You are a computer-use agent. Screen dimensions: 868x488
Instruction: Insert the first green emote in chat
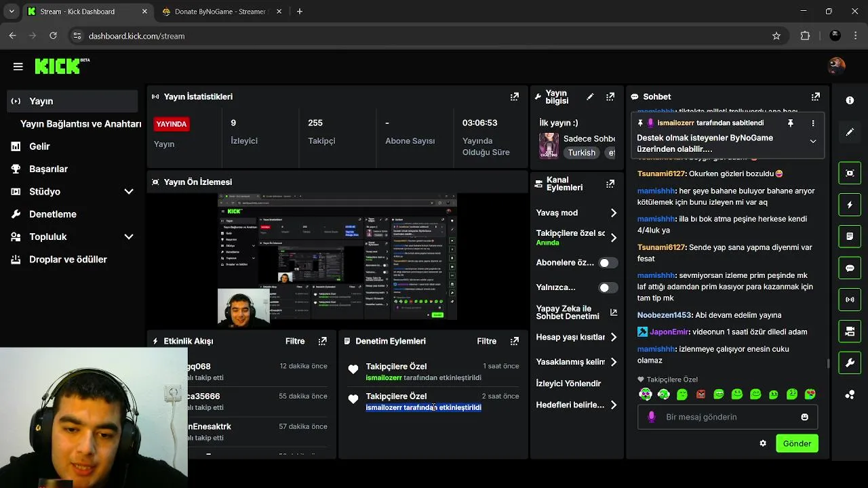coord(646,394)
